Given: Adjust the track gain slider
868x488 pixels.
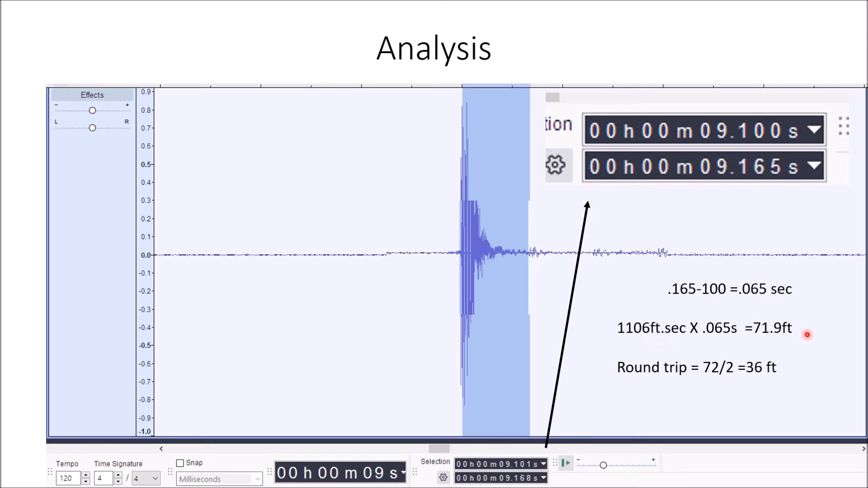Looking at the screenshot, I should pos(92,111).
